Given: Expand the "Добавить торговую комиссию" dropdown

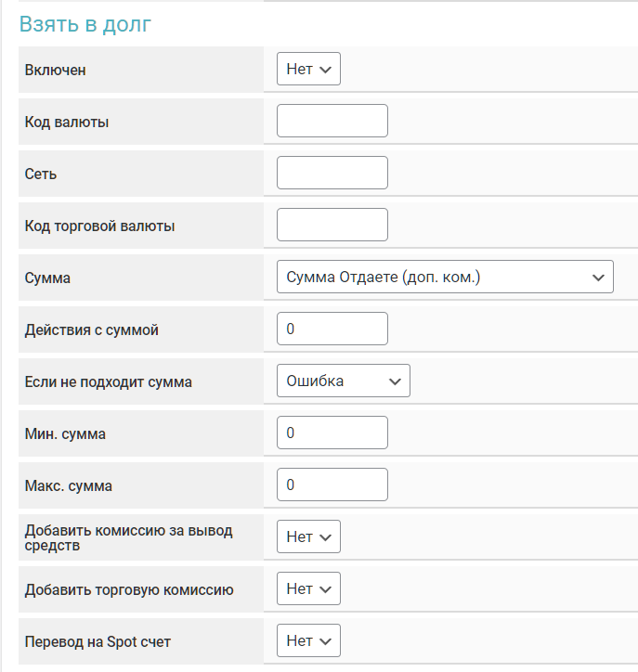Looking at the screenshot, I should 308,588.
